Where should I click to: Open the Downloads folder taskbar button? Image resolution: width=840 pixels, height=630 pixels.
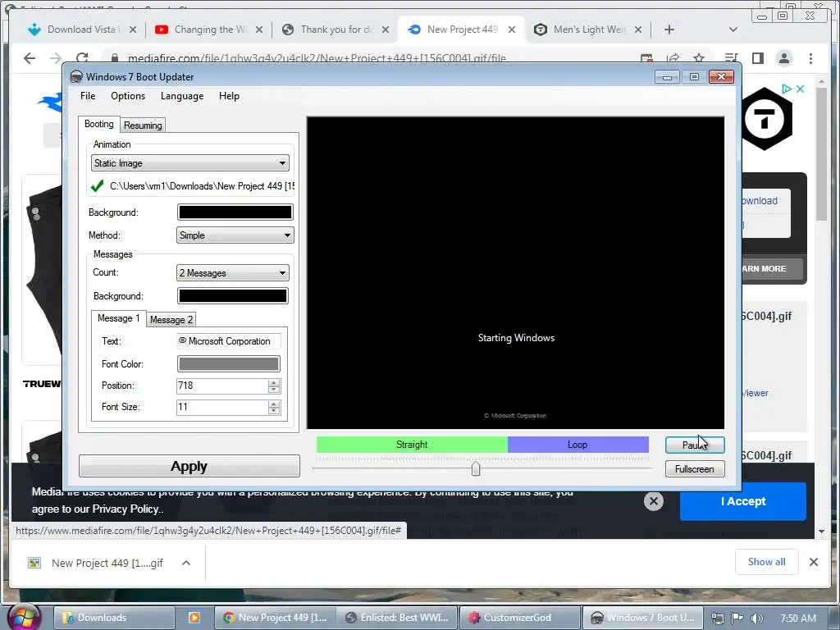[113, 618]
